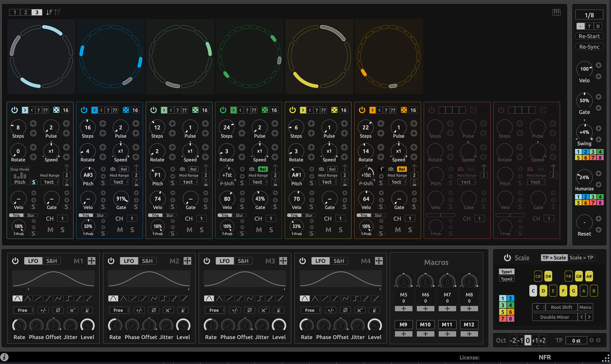Select the LFO tab in M3
This screenshot has height=364, width=611.
click(x=225, y=261)
